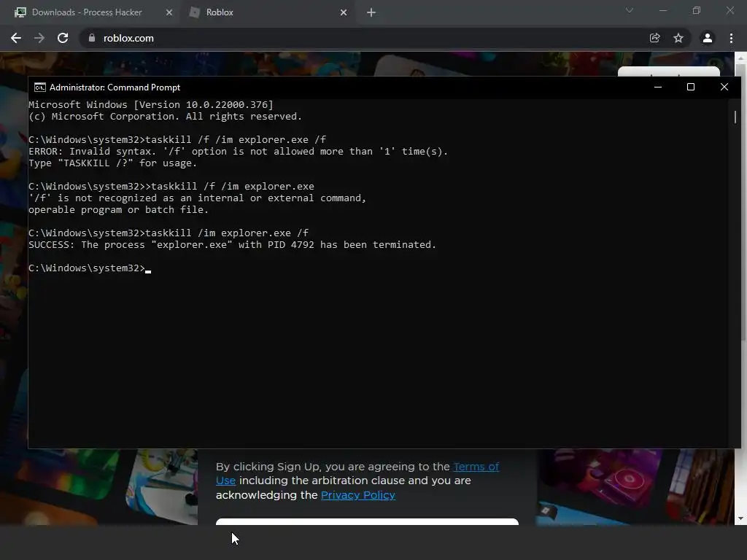
Task: Click the "'/f' is not recognized" error line
Action: (197, 198)
